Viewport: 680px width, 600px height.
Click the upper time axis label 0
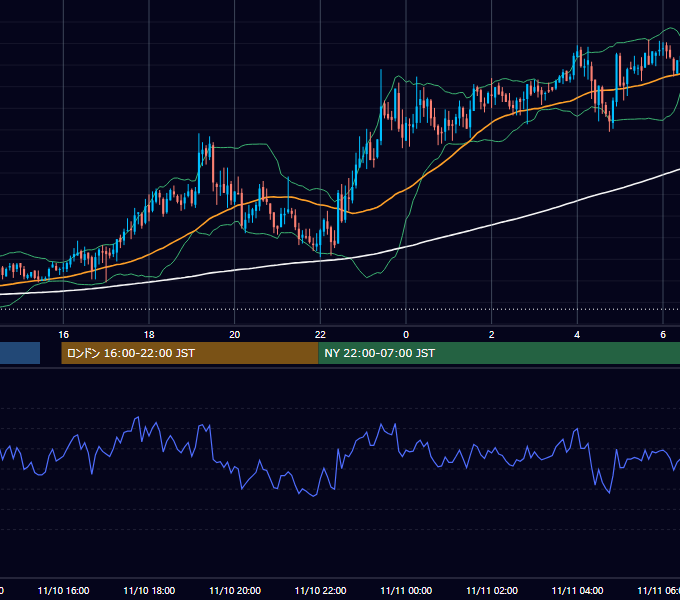[x=405, y=334]
